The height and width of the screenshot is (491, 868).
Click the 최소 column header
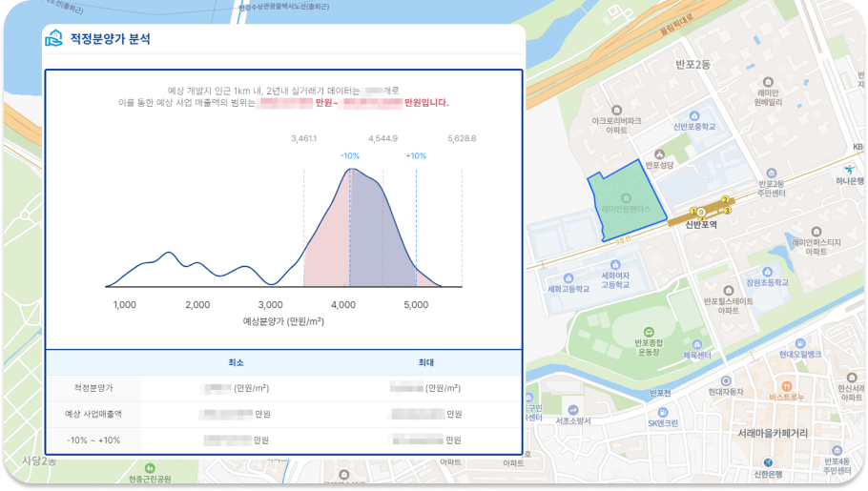[236, 362]
